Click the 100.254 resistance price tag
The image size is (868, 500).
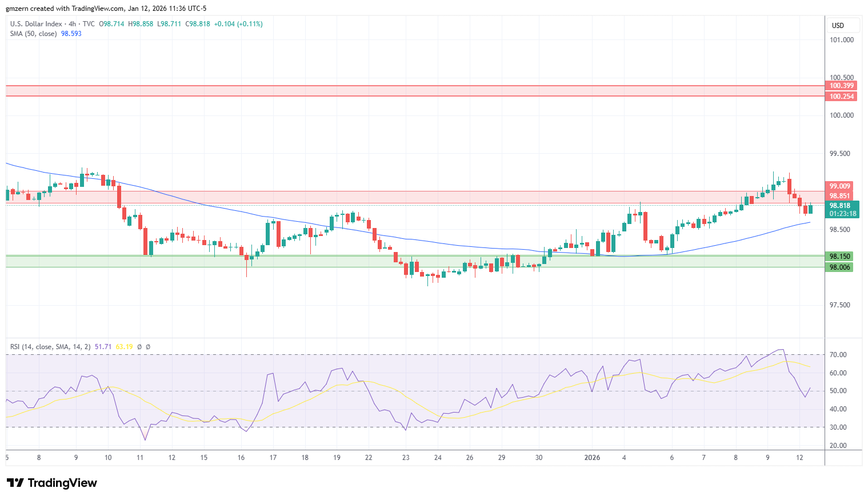pyautogui.click(x=842, y=97)
